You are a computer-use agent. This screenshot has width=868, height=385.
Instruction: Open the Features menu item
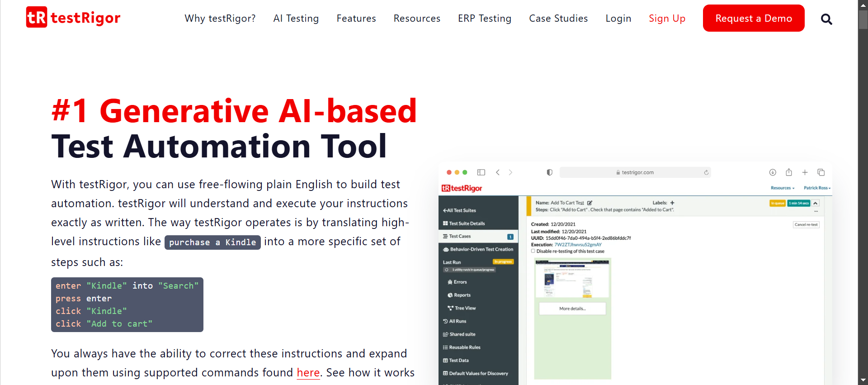click(x=356, y=19)
